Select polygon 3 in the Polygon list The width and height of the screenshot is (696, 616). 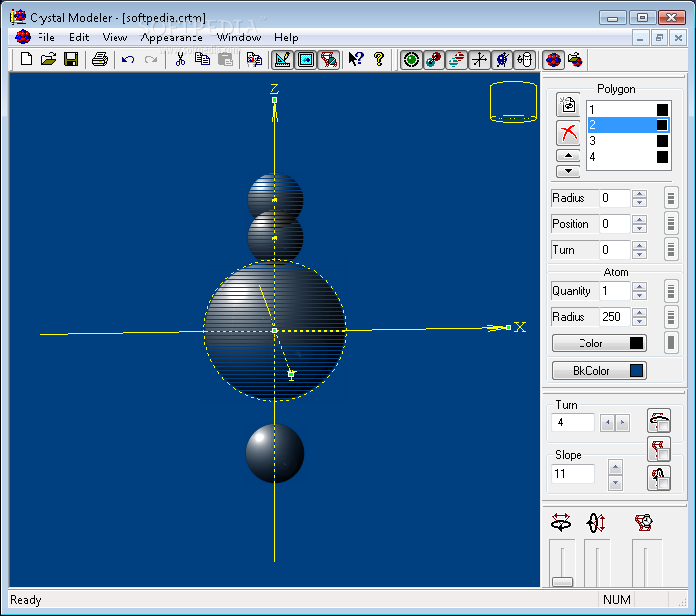[x=629, y=141]
